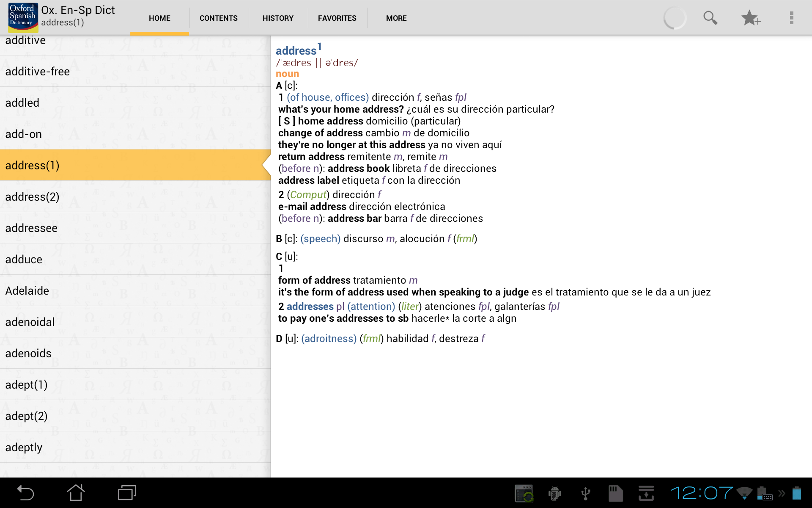Open Recent Apps from the navigation bar

click(x=126, y=493)
